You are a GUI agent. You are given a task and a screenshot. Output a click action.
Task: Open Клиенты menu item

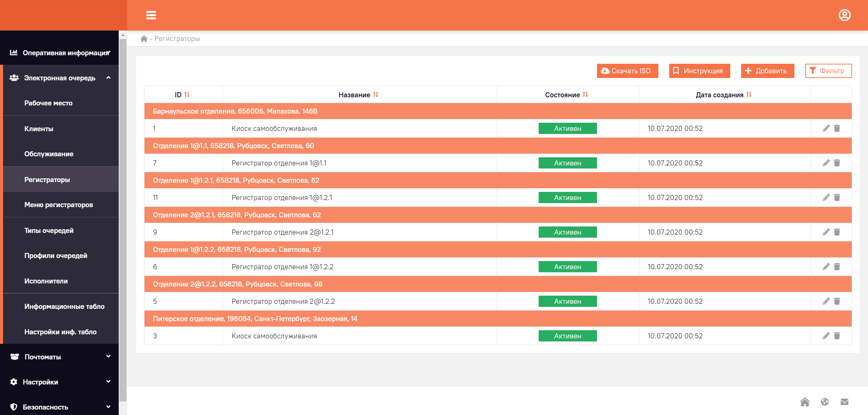pyautogui.click(x=61, y=129)
